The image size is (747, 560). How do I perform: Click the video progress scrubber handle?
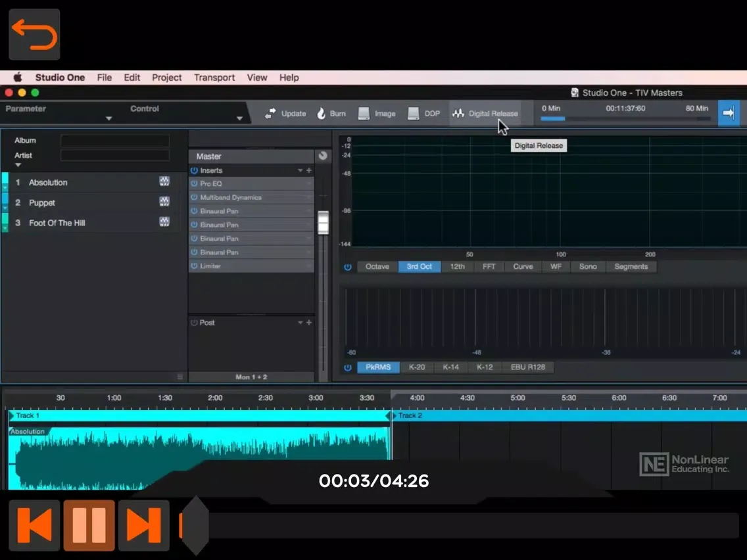point(195,526)
